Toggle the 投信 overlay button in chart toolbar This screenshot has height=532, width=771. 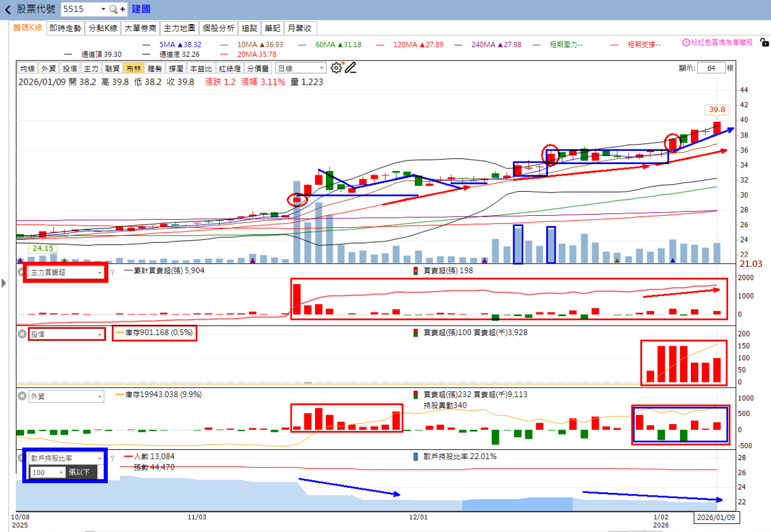[70, 68]
